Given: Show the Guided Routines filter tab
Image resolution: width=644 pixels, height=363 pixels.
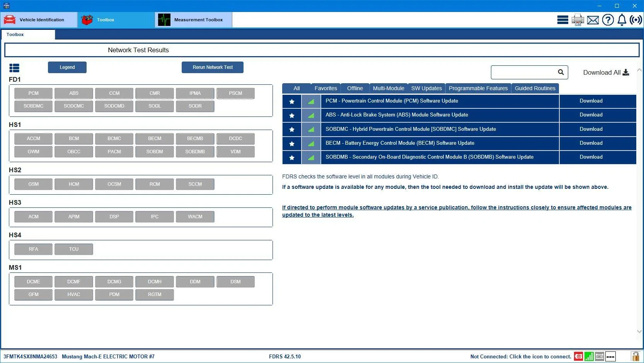Looking at the screenshot, I should [535, 88].
